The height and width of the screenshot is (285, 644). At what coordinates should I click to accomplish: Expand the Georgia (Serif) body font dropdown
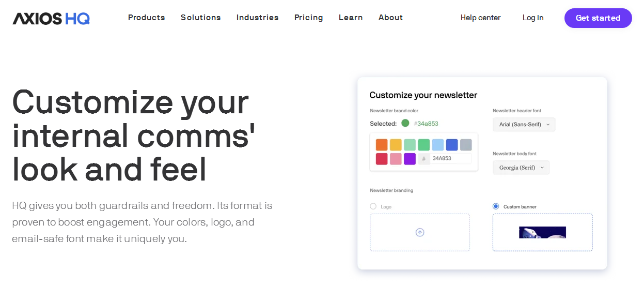[x=521, y=168]
